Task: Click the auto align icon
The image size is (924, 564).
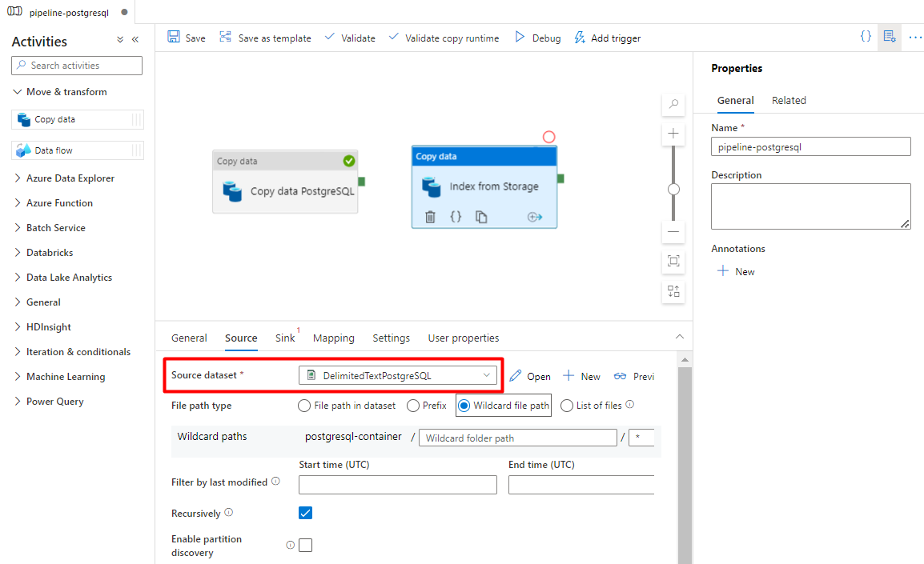Action: point(673,291)
